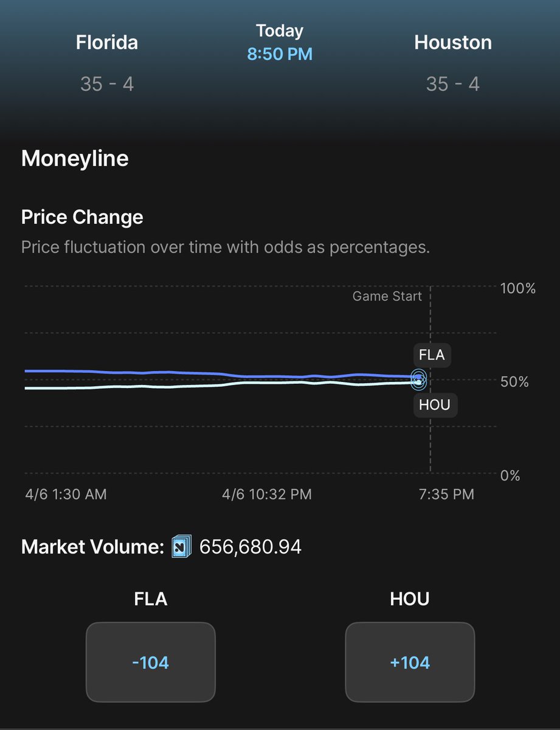
Task: Select the FLA -104 moneyline button
Action: point(151,662)
